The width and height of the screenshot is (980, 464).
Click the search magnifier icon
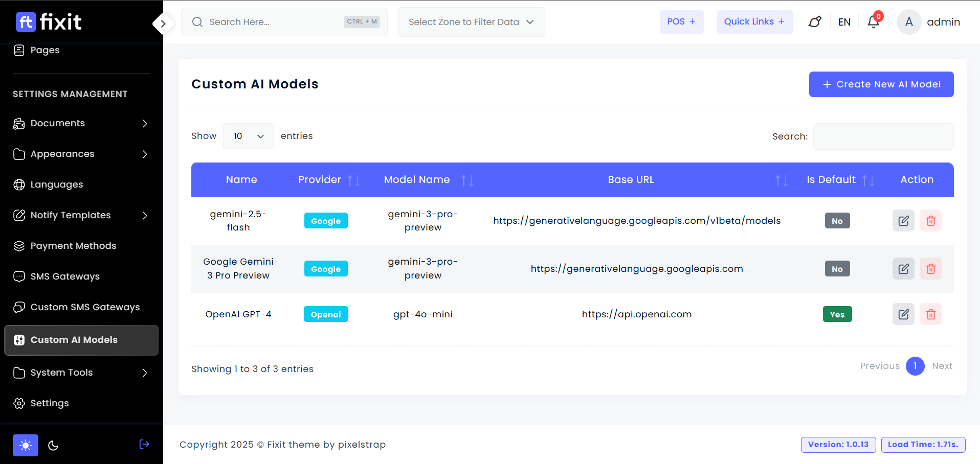[197, 22]
